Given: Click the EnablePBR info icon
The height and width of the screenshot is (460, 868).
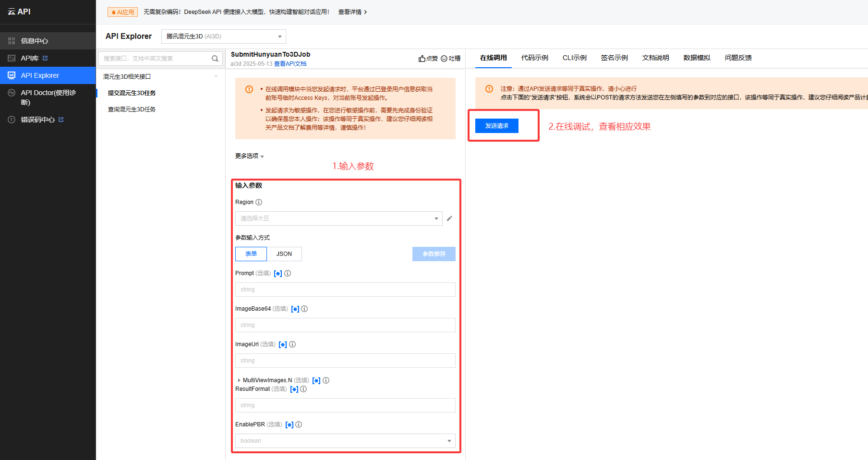Looking at the screenshot, I should 299,424.
